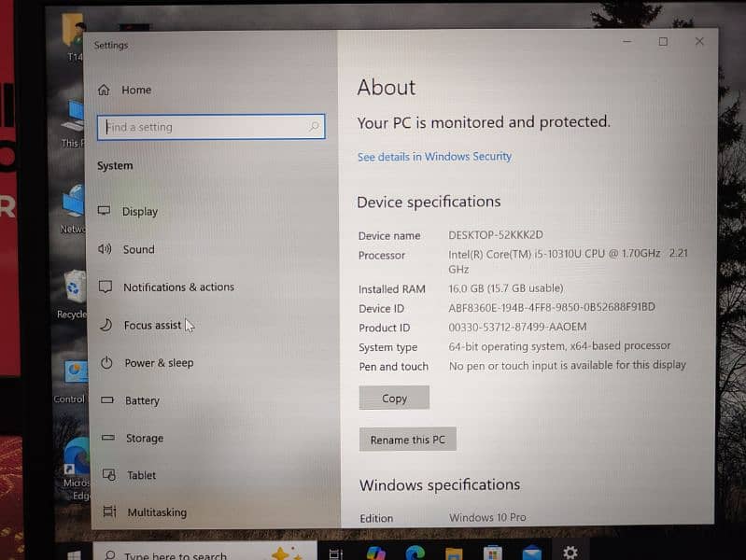Image resolution: width=746 pixels, height=560 pixels.
Task: Open Mail app from the taskbar
Action: 532,553
